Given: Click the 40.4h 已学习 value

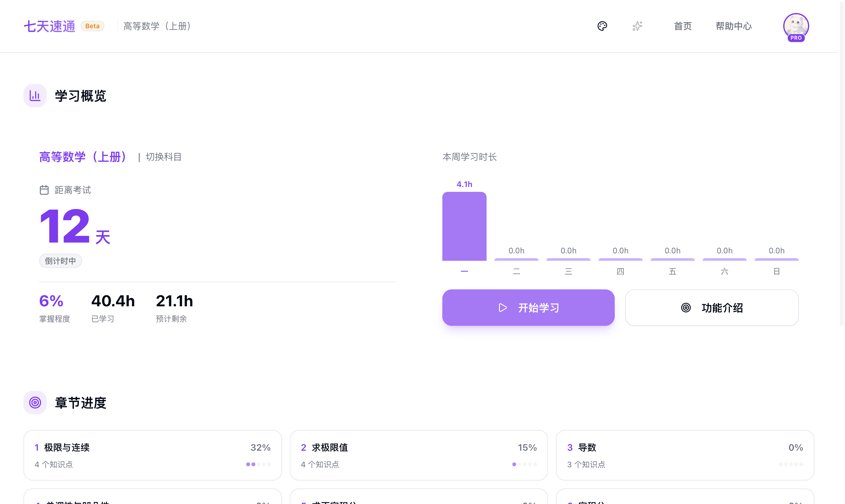Looking at the screenshot, I should tap(113, 301).
